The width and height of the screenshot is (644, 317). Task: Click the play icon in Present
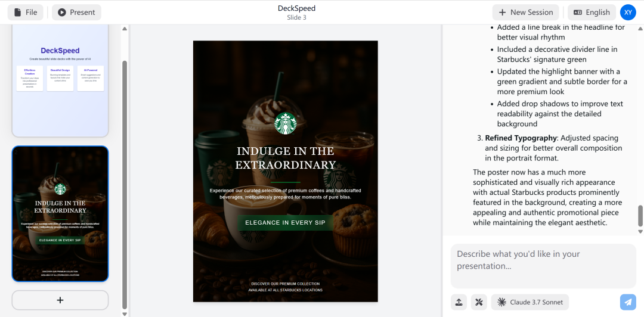coord(61,13)
